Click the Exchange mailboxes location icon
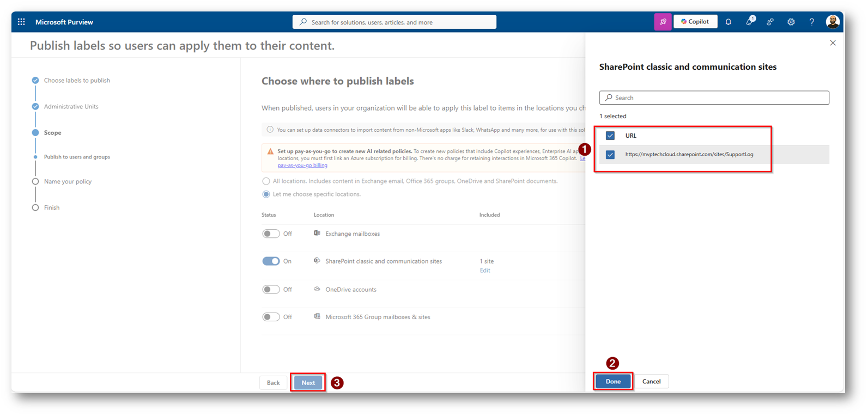Viewport: 868px width, 416px height. point(317,233)
